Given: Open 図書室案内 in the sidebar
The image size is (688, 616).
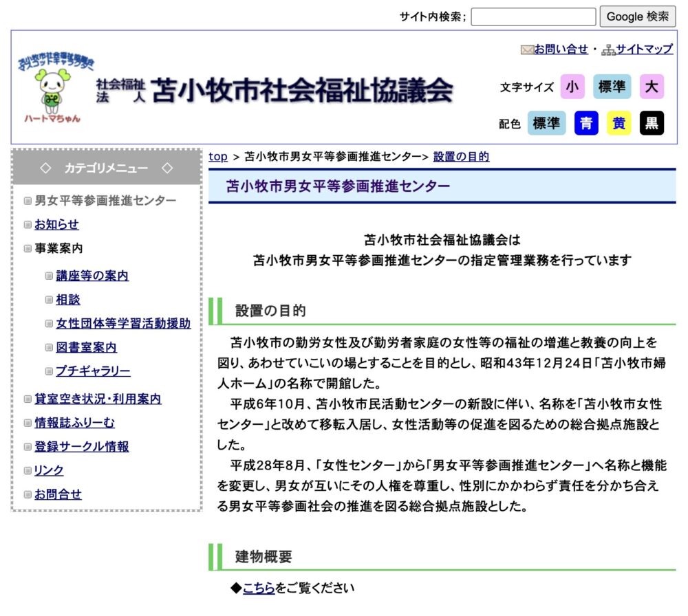Looking at the screenshot, I should (x=87, y=347).
